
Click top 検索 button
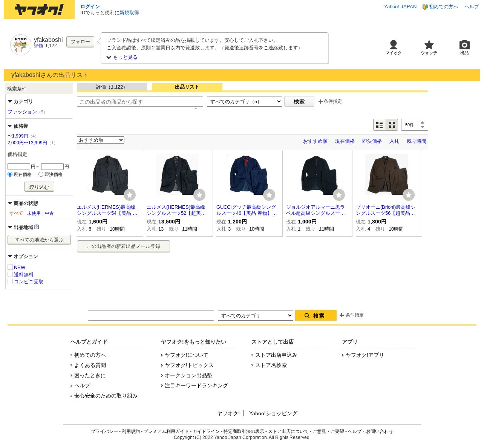point(299,101)
